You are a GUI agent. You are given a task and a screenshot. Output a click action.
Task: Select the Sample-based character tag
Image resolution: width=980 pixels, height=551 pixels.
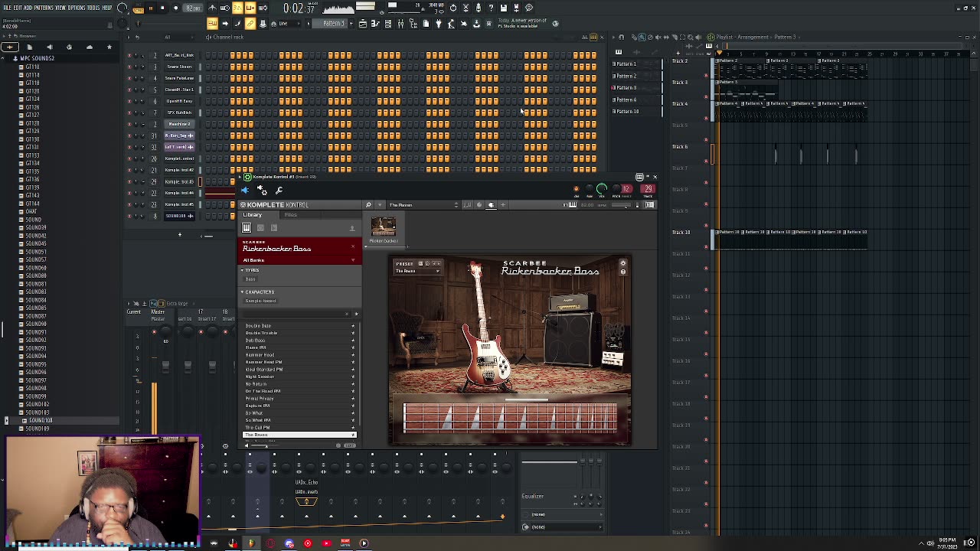click(x=260, y=301)
